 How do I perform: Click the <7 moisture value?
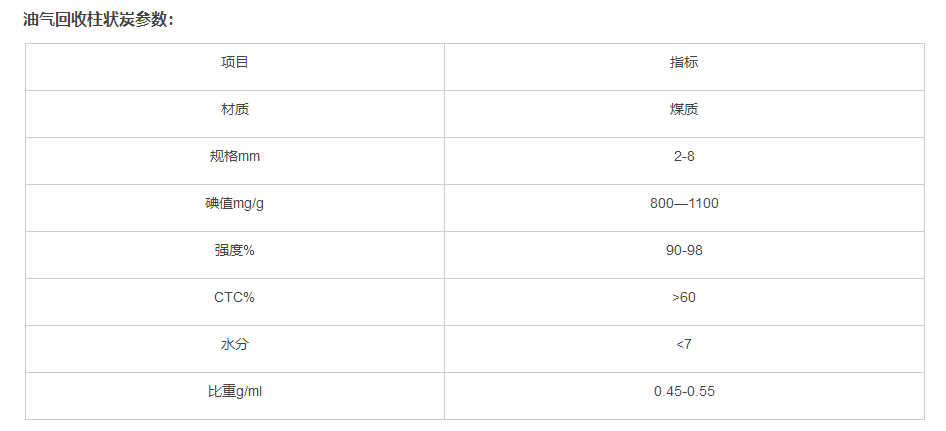coord(684,344)
